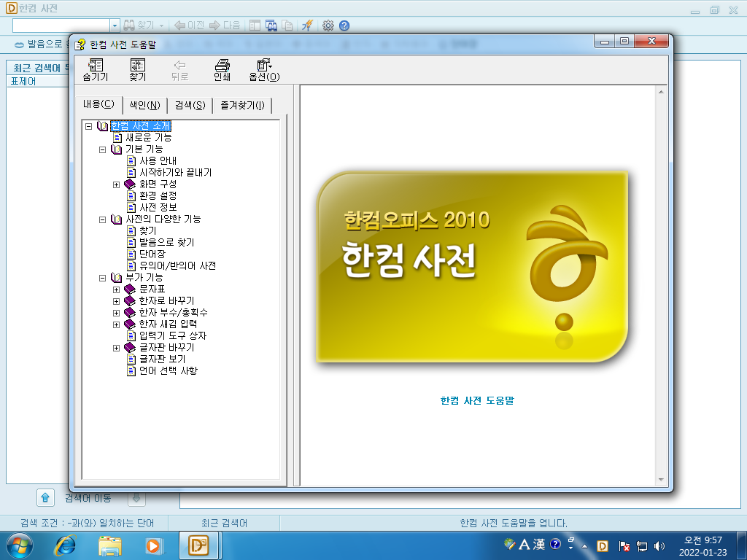Switch to the 색인(N) tab
Image resolution: width=747 pixels, height=560 pixels.
tap(145, 105)
